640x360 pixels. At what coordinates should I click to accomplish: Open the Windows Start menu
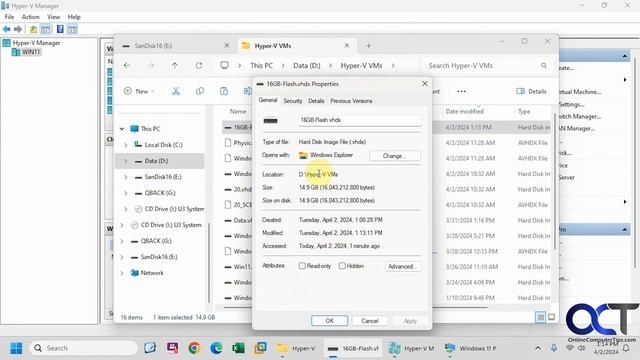tap(16, 348)
